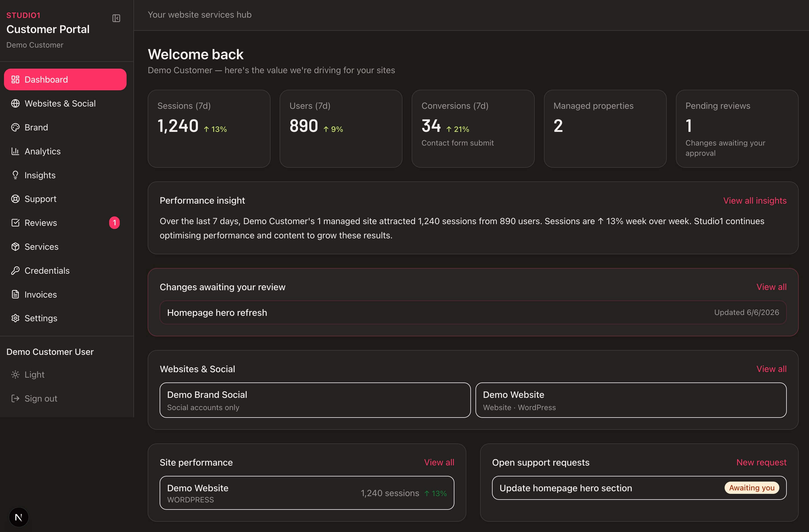
Task: Click the Demo Customer User name
Action: [50, 352]
